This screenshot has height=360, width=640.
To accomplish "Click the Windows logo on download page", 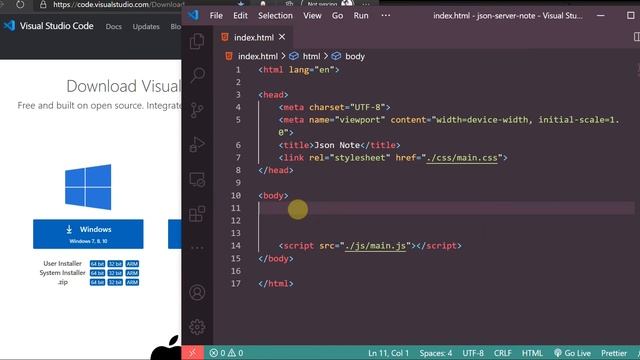I will 88,187.
